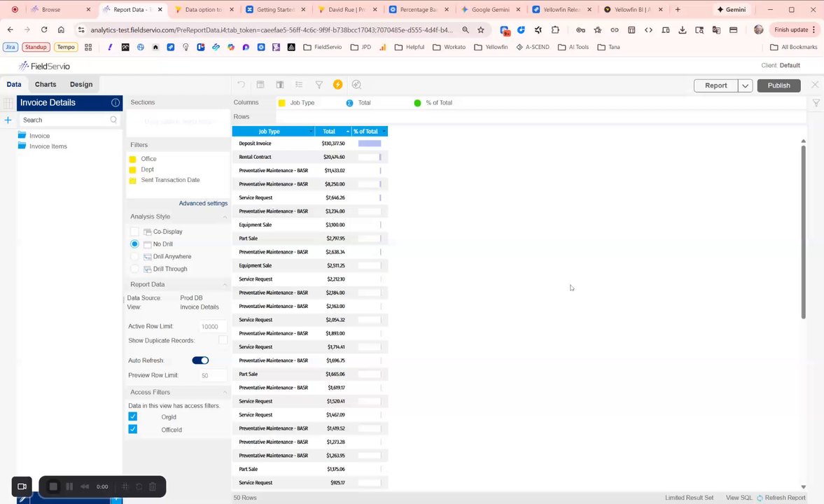Click the Active Row Limit field

click(x=212, y=326)
